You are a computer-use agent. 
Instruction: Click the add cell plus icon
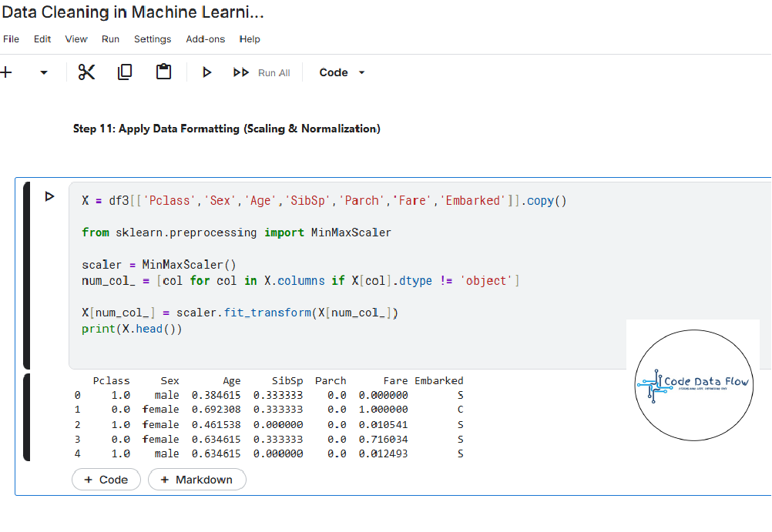pyautogui.click(x=7, y=72)
